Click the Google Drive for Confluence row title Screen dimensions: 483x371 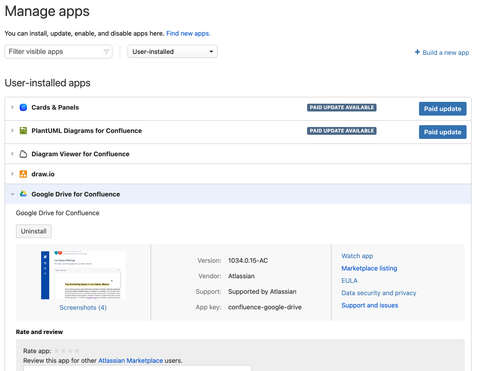[76, 194]
